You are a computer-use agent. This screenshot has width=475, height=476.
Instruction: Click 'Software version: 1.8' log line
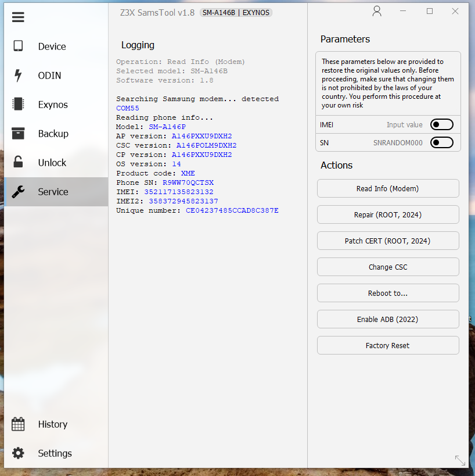pyautogui.click(x=165, y=80)
